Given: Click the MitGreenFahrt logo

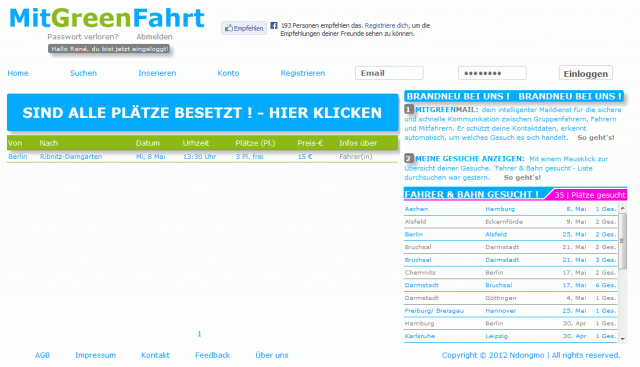Looking at the screenshot, I should coord(107,18).
